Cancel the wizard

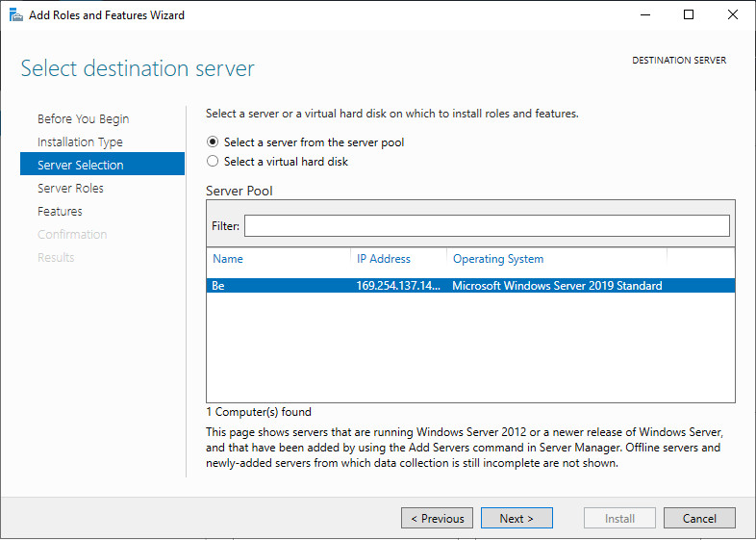(x=699, y=518)
